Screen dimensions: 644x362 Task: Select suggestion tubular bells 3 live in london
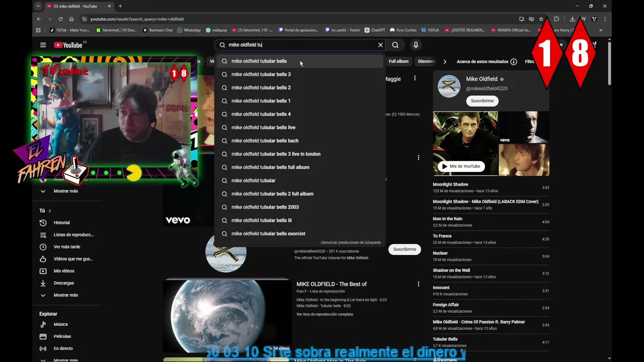click(x=300, y=154)
